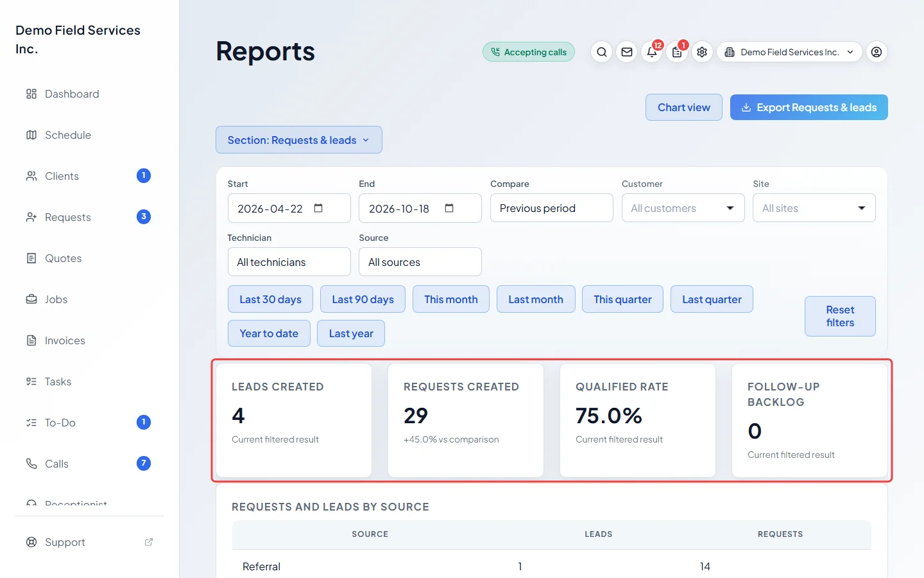Open the Demo Field Services Inc. company switcher

[x=789, y=52]
